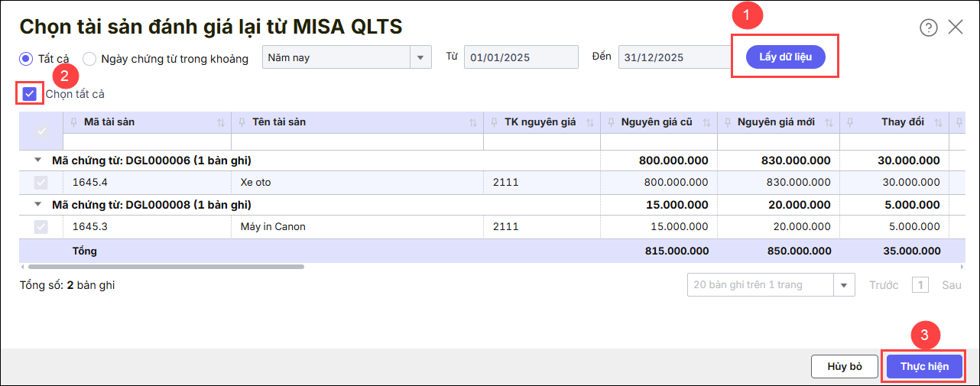Click the Thực hiện button
Image resolution: width=980 pixels, height=386 pixels.
pos(924,366)
